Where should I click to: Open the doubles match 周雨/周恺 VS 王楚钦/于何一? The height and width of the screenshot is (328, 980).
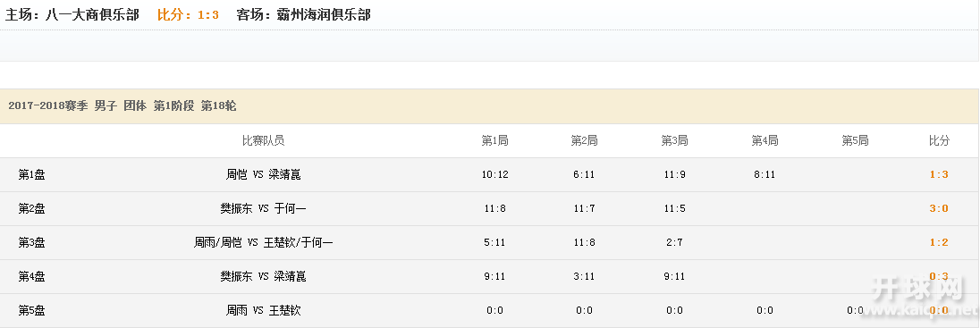click(263, 242)
